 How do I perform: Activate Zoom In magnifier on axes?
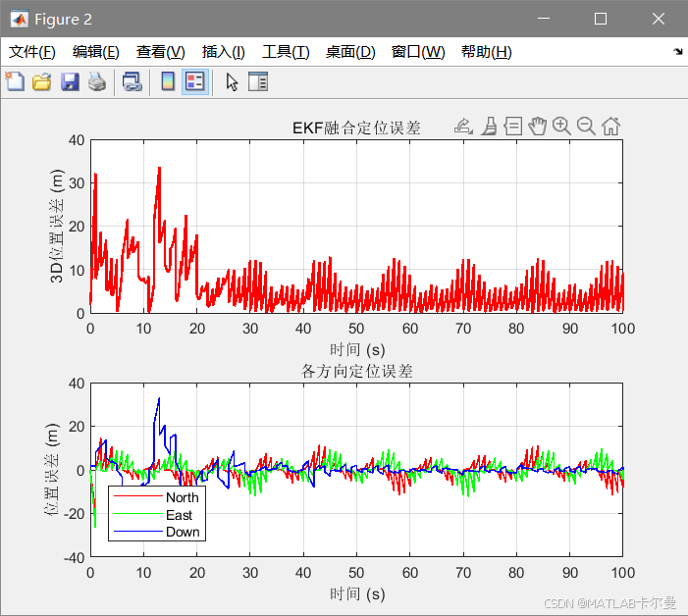[x=561, y=127]
